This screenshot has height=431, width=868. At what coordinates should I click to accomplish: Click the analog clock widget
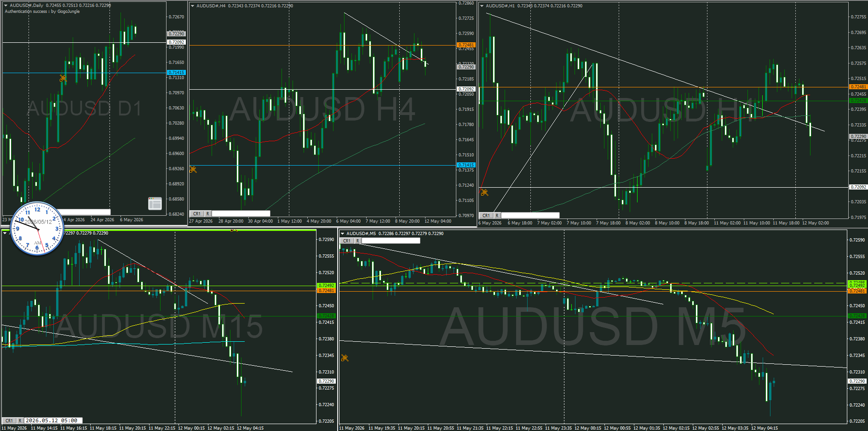37,229
